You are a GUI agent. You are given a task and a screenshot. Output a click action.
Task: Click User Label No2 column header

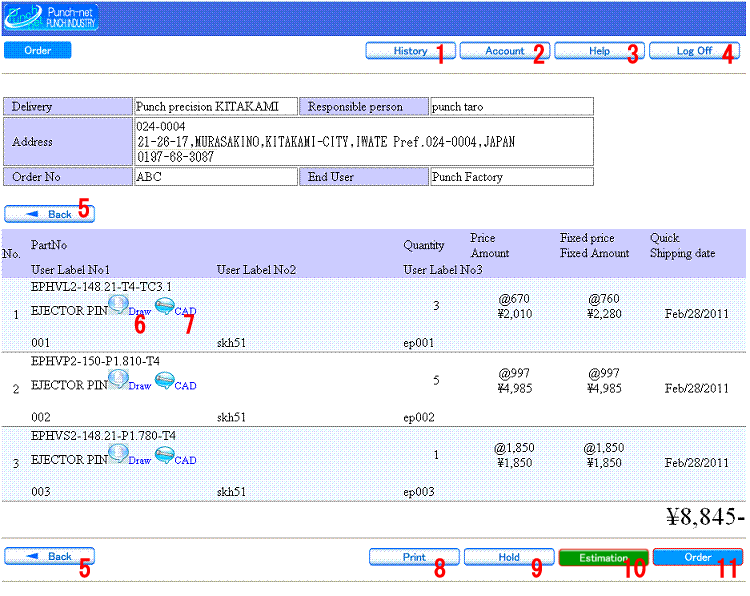tap(256, 270)
